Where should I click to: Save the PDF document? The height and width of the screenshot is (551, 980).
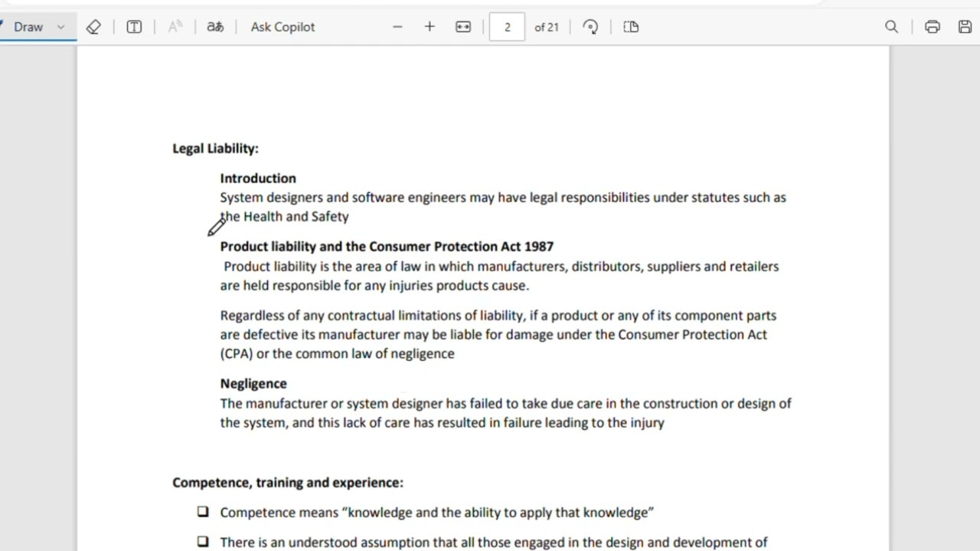(x=965, y=27)
